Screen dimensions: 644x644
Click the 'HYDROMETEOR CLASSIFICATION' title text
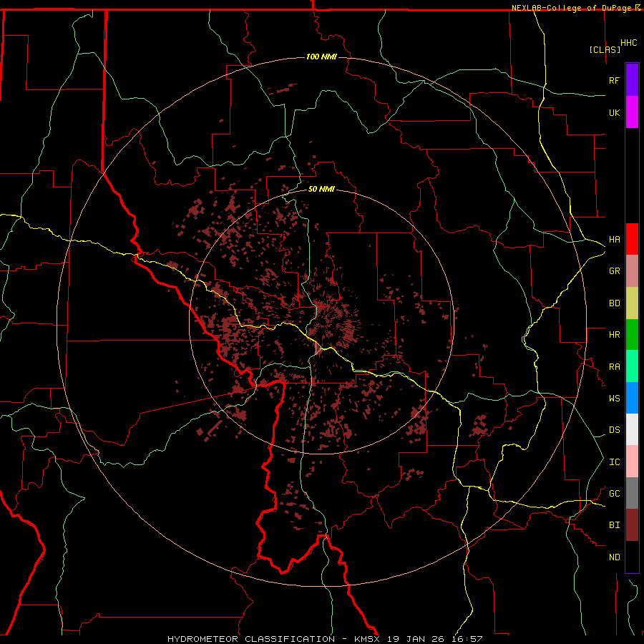[x=251, y=639]
